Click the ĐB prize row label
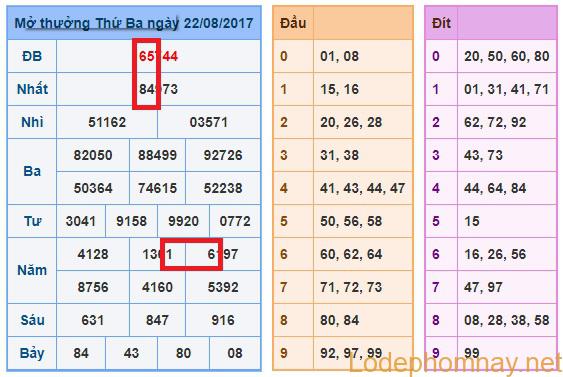Image resolution: width=563 pixels, height=377 pixels. click(32, 56)
